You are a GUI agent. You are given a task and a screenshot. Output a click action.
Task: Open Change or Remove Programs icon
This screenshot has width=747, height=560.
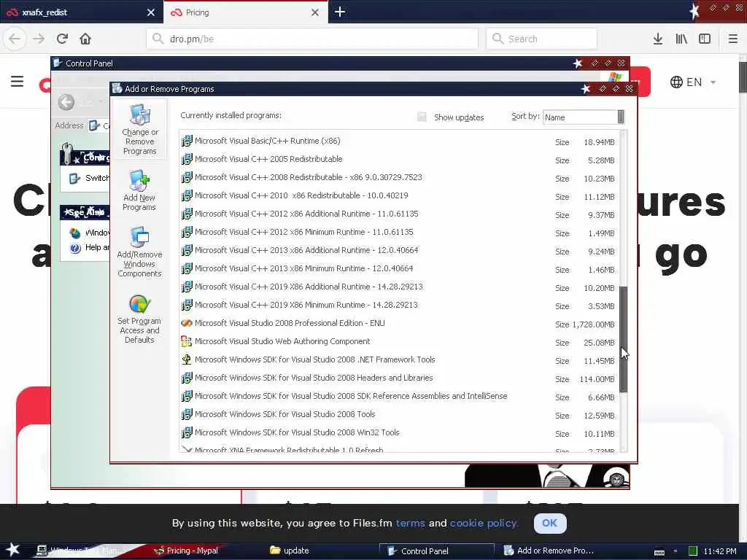139,114
